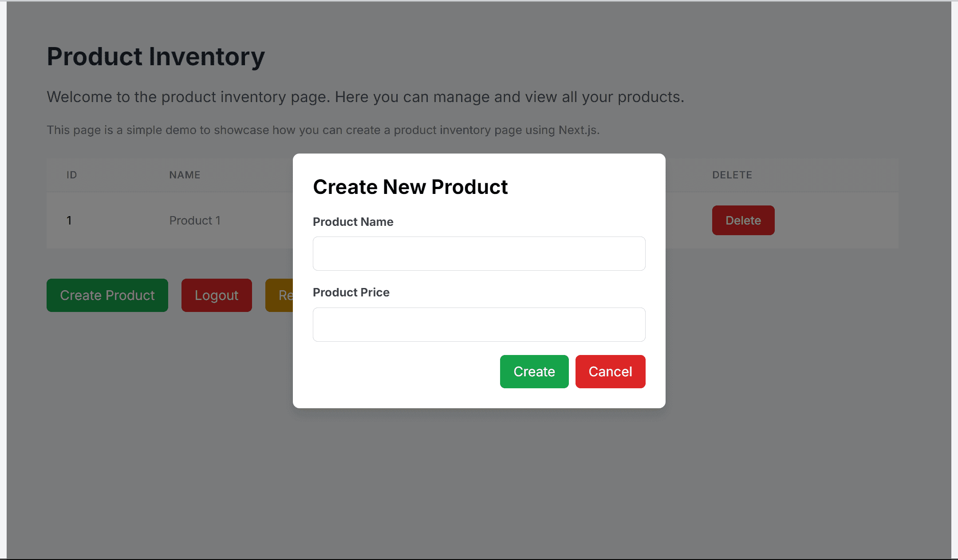Click the Next.js demo description text

tap(323, 130)
